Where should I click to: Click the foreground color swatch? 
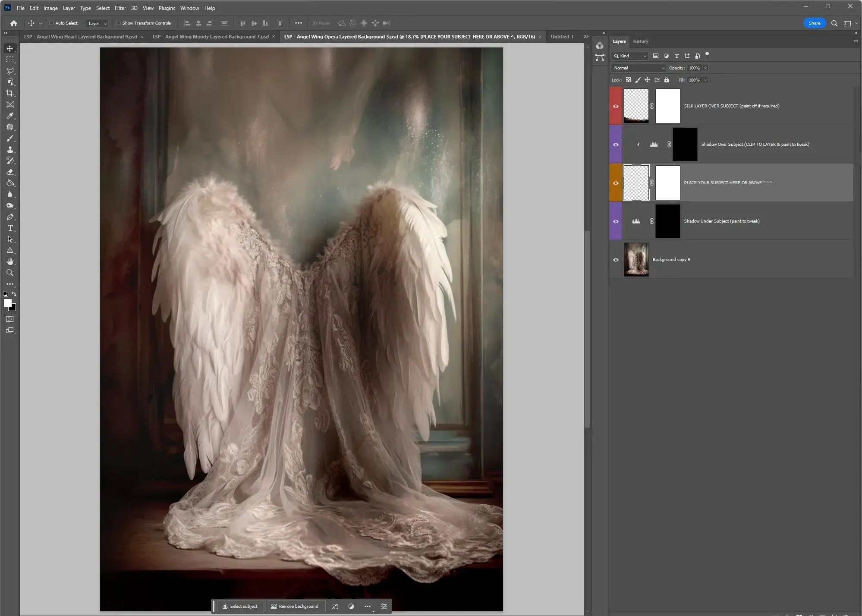point(7,303)
